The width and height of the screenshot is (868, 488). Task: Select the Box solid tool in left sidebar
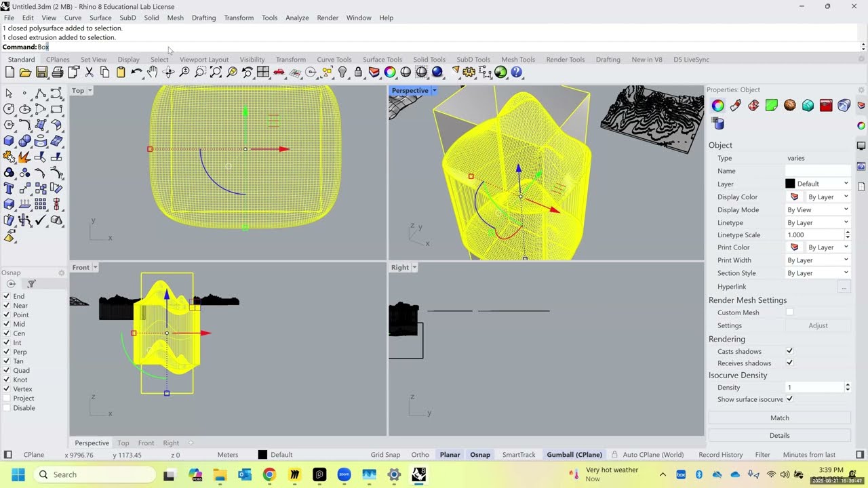tap(9, 141)
